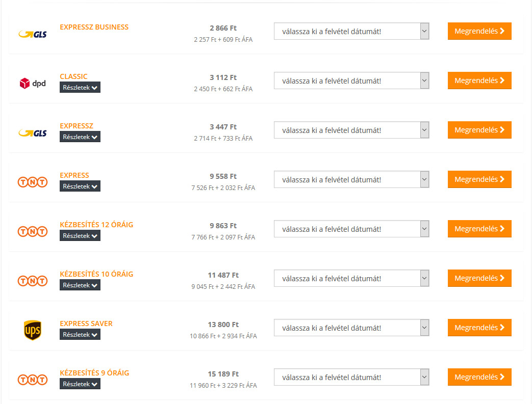Viewport: 532px width, 404px height.
Task: Click the GLS logo for Expressz service
Action: coord(33,133)
